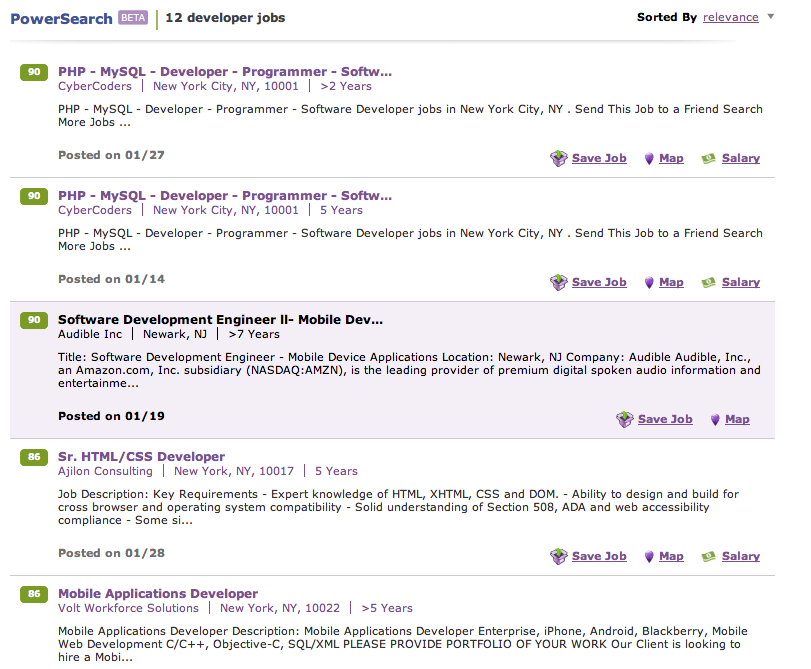Open the Sorted By relevance dropdown arrow
This screenshot has width=811, height=669.
[770, 17]
